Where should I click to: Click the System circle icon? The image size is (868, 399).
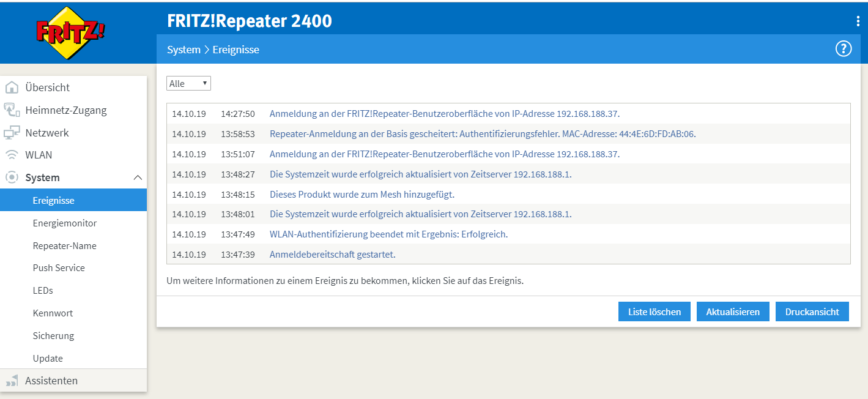click(12, 177)
